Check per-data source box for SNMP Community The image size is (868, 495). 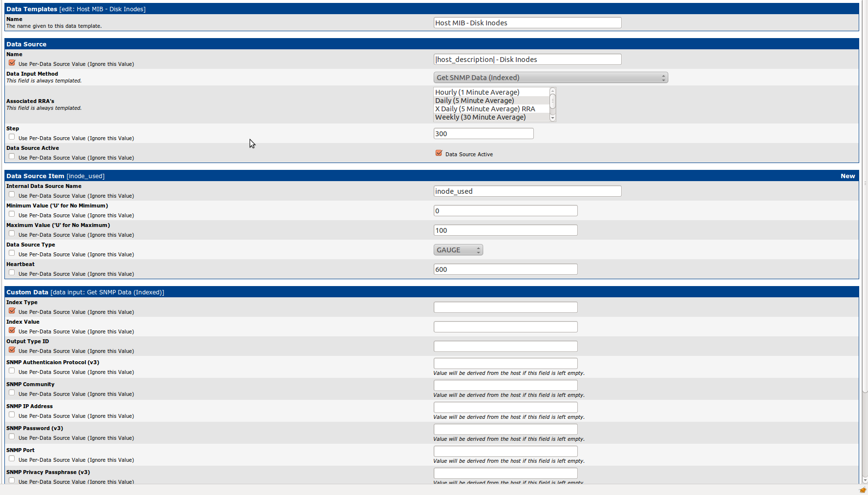pyautogui.click(x=12, y=393)
